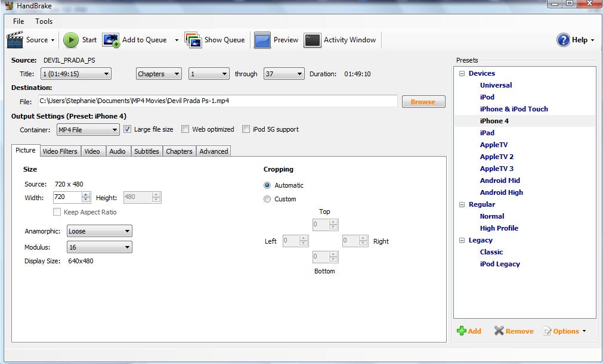
Task: Select the High Profile preset
Action: (x=499, y=228)
